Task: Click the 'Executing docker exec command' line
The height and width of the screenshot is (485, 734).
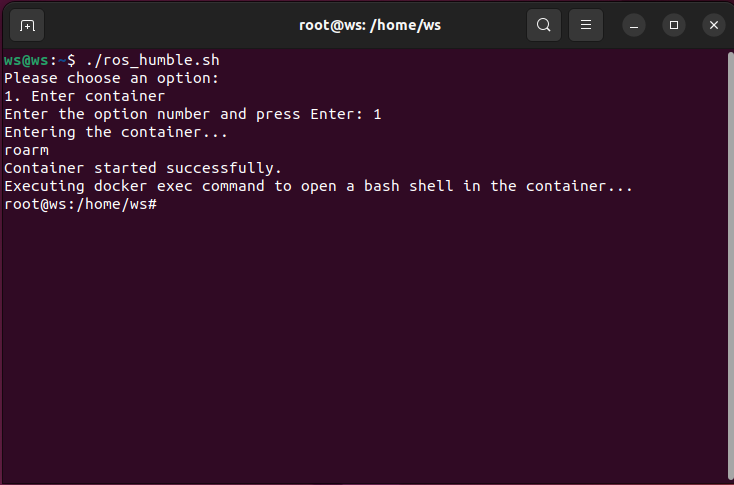Action: click(x=318, y=186)
